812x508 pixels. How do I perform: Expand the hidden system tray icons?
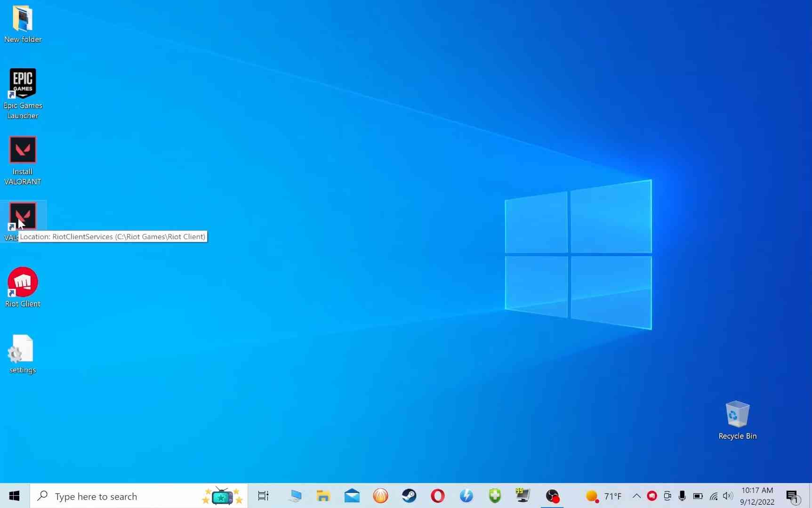[636, 496]
